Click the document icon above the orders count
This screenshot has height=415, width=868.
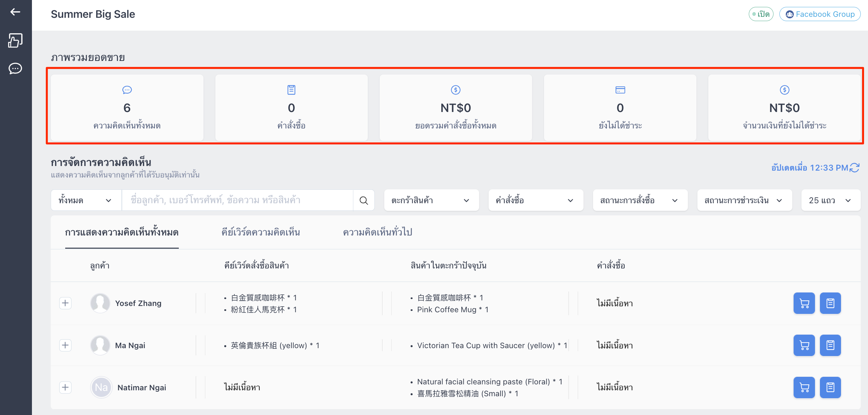[x=291, y=90]
